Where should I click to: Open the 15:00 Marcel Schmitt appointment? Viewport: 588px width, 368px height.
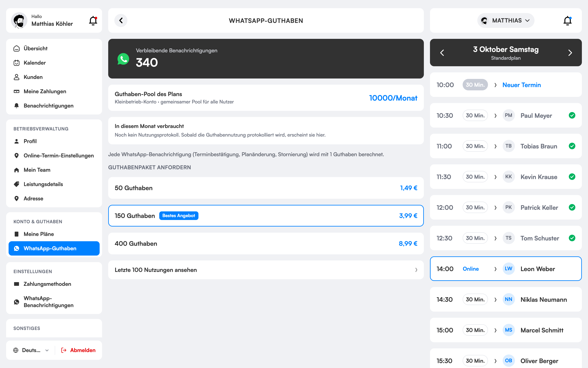pos(506,330)
